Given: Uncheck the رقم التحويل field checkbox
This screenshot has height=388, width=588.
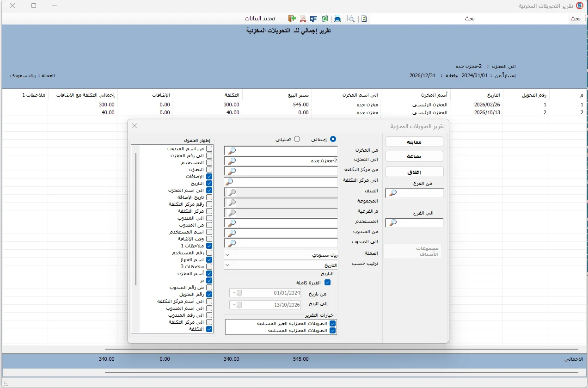Looking at the screenshot, I should click(x=209, y=295).
